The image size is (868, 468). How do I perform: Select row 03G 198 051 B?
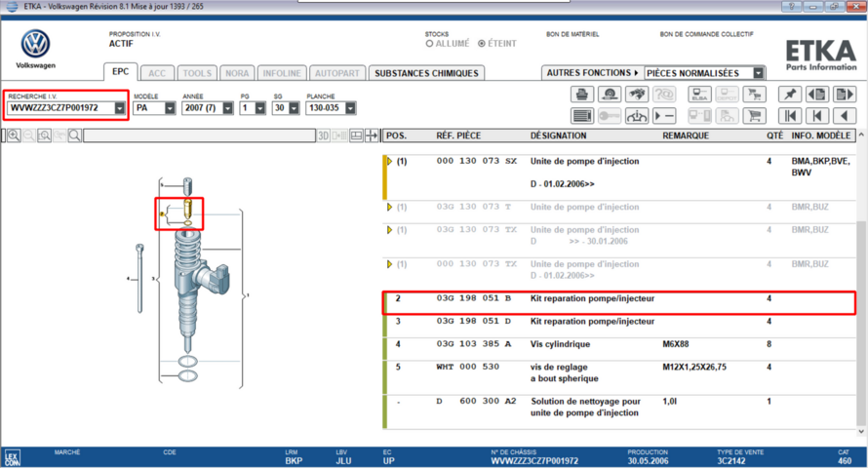tap(619, 303)
